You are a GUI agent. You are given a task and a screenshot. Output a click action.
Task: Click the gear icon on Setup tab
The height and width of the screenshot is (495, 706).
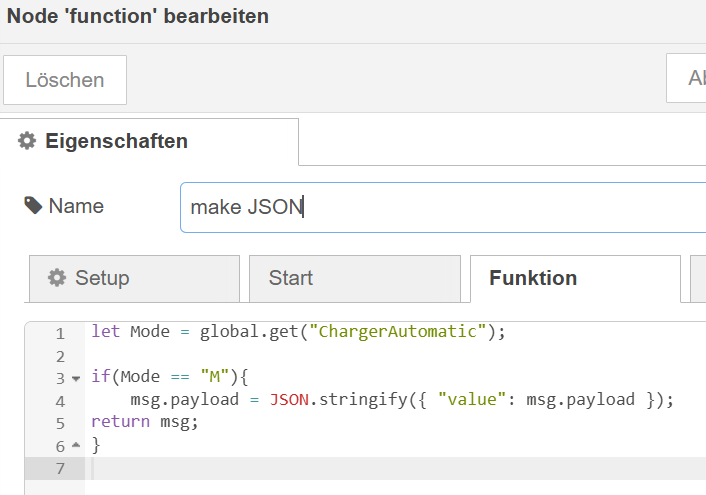pos(57,278)
